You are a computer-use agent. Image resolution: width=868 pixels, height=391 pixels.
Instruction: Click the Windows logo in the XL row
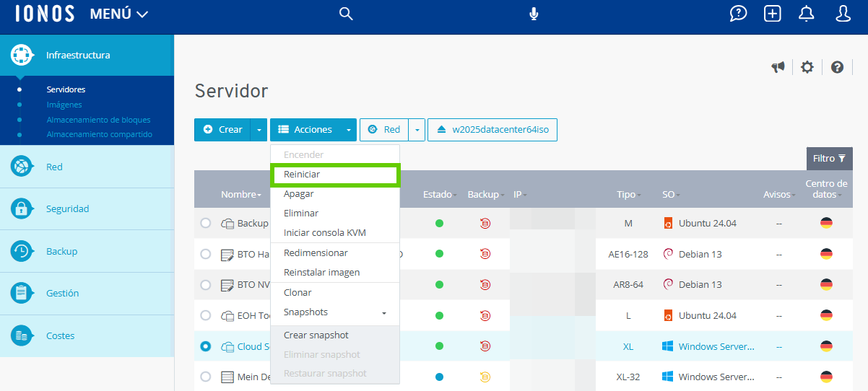(668, 346)
